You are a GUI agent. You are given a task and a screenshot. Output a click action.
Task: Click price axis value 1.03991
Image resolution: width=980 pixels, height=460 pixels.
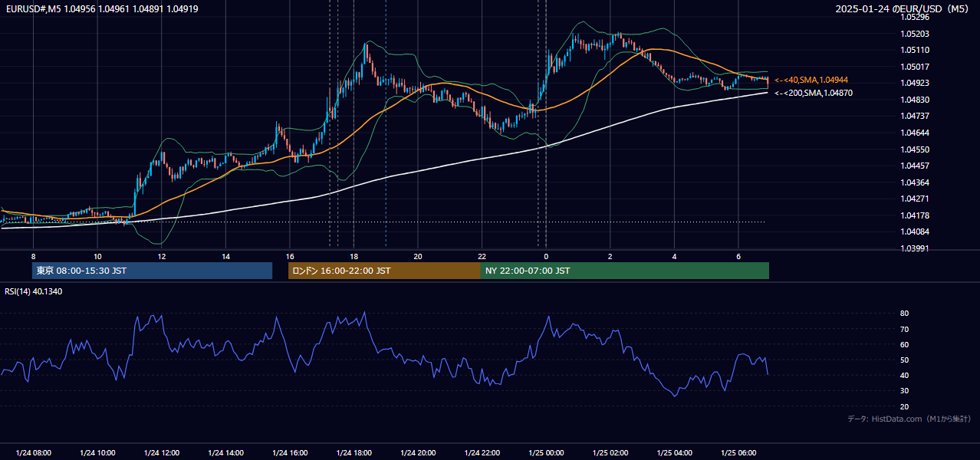(916, 248)
